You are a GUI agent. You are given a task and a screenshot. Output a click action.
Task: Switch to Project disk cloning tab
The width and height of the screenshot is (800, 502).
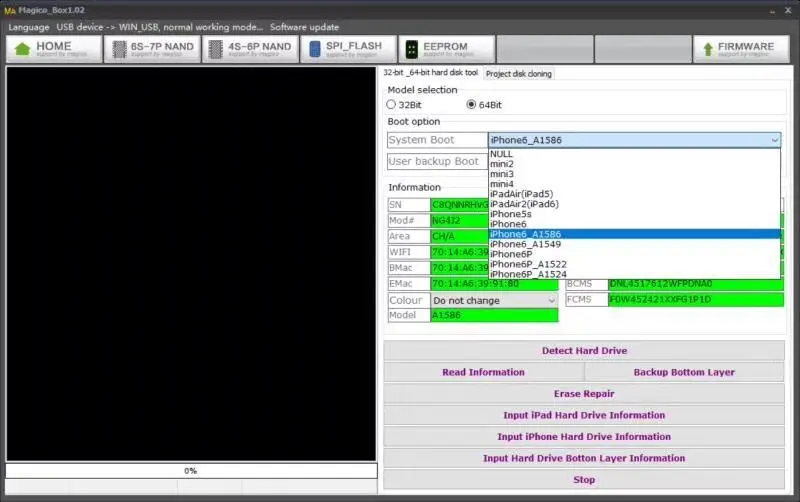tap(518, 74)
